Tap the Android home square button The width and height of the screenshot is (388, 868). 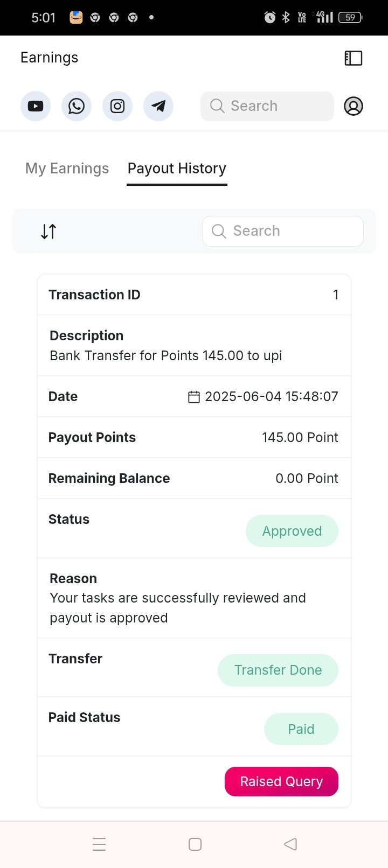click(x=195, y=844)
